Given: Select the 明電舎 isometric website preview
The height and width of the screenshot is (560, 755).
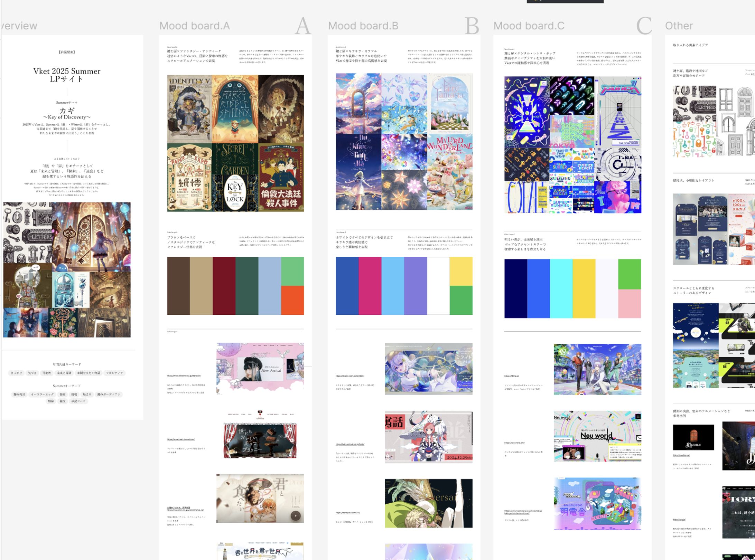Looking at the screenshot, I should (597, 504).
